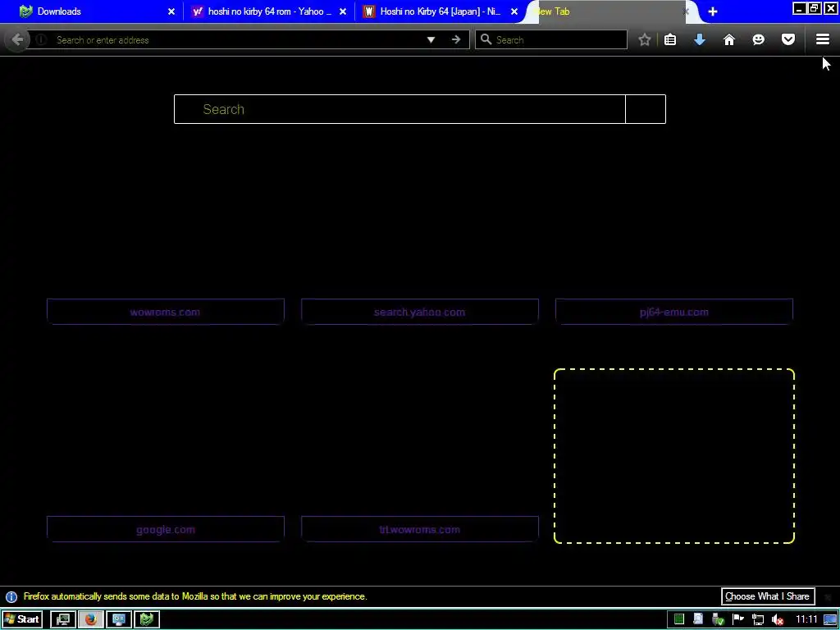The image size is (840, 630).
Task: Open Action Center flag tray icon
Action: tap(738, 619)
